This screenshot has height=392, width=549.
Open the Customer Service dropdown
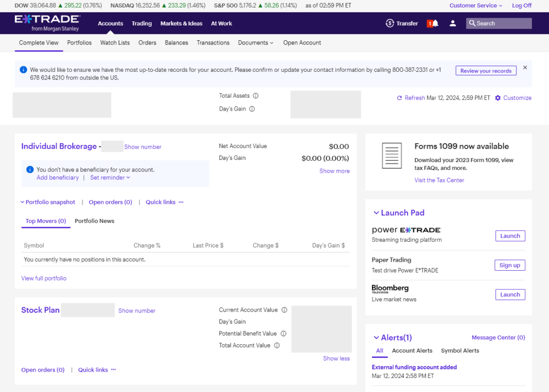476,5
